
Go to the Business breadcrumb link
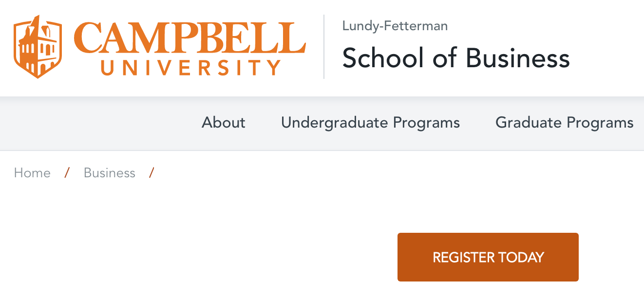[x=110, y=173]
